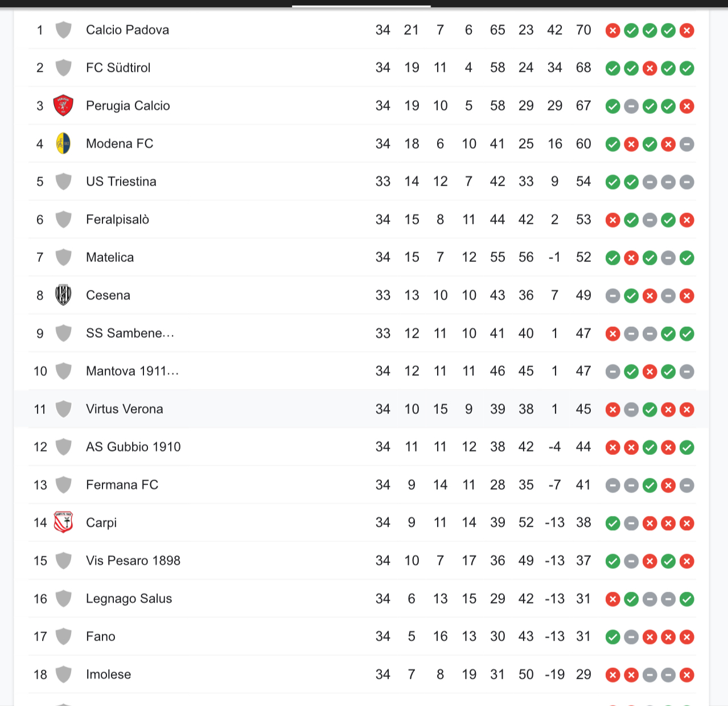The width and height of the screenshot is (728, 706).
Task: Click the truncated SS Sambene… team name
Action: (x=130, y=333)
